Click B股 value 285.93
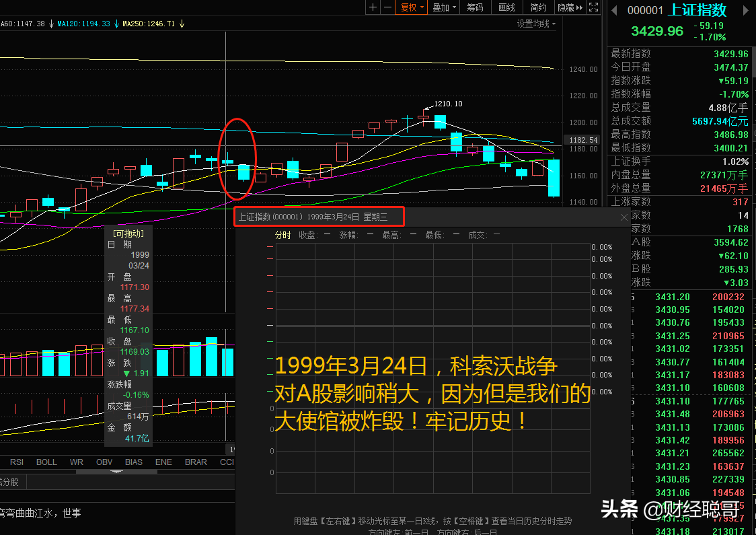The height and width of the screenshot is (535, 756). point(734,269)
